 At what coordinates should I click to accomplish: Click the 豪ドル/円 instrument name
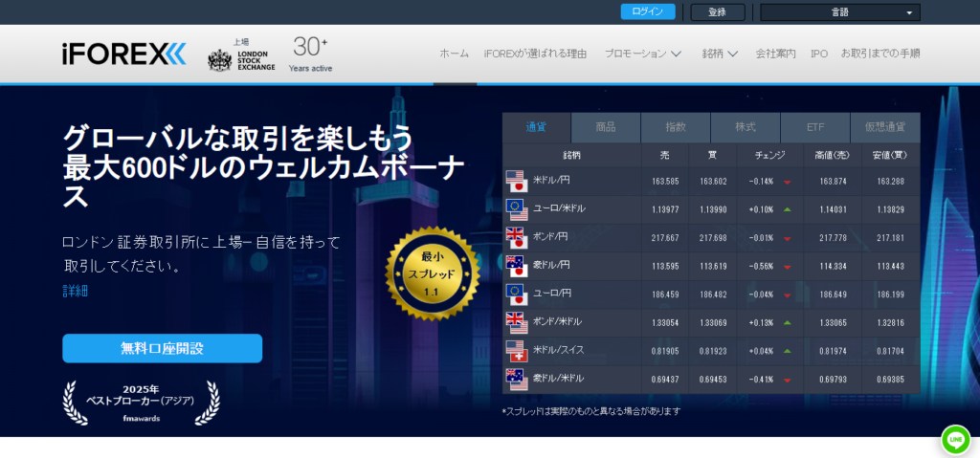point(551,265)
